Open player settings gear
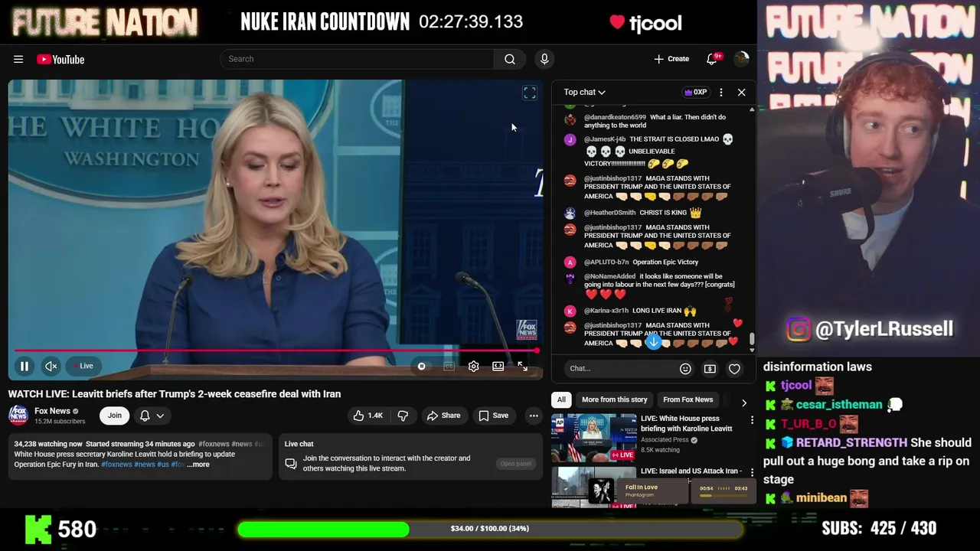Viewport: 980px width, 551px height. pos(473,366)
